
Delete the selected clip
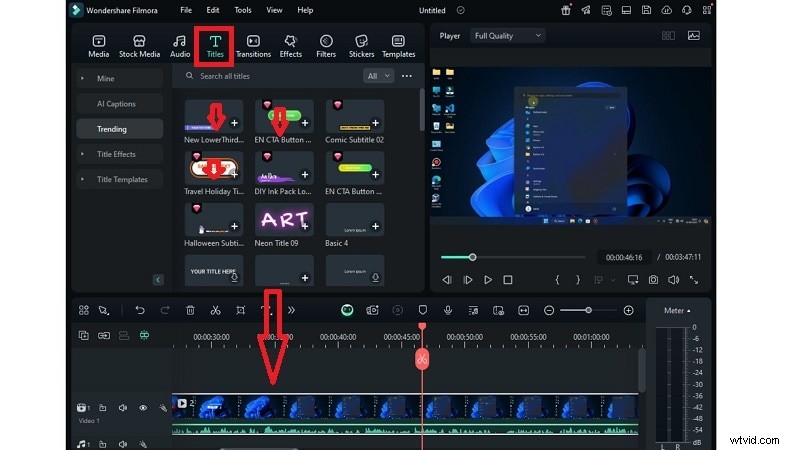[190, 310]
